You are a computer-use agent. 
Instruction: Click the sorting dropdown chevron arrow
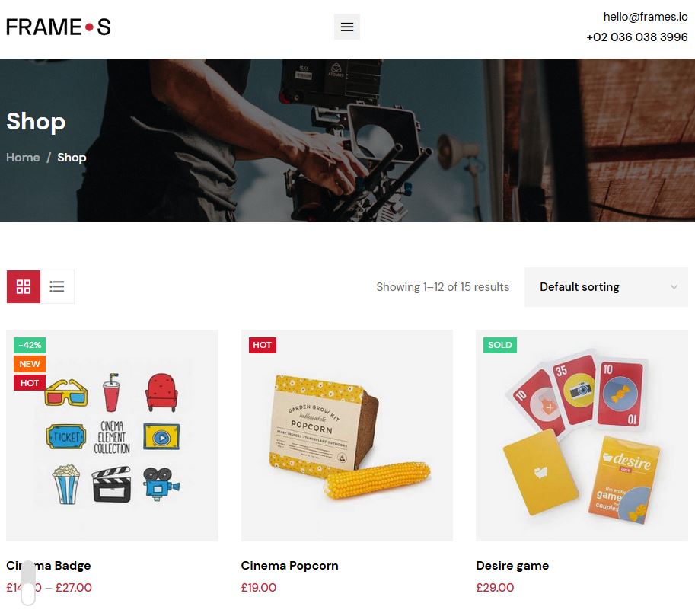coord(674,287)
